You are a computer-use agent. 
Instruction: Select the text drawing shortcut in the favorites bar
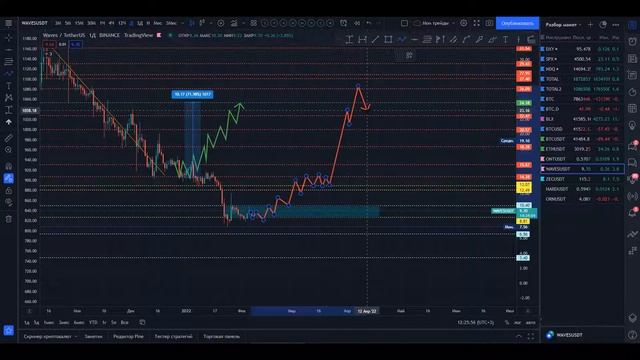505,39
